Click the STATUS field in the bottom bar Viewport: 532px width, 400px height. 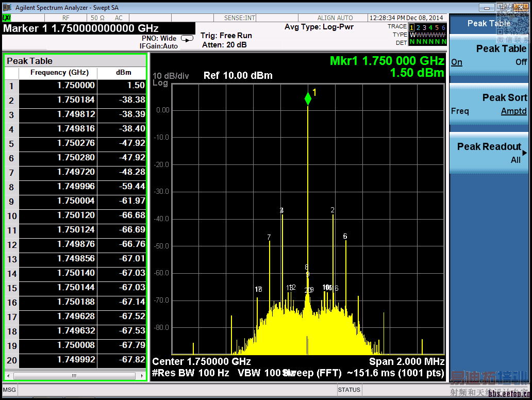click(x=349, y=390)
